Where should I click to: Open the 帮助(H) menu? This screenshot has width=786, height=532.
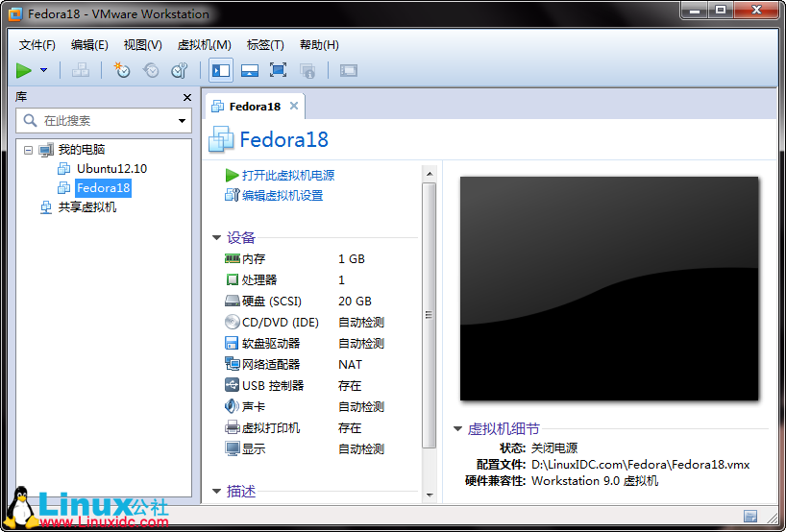point(319,45)
